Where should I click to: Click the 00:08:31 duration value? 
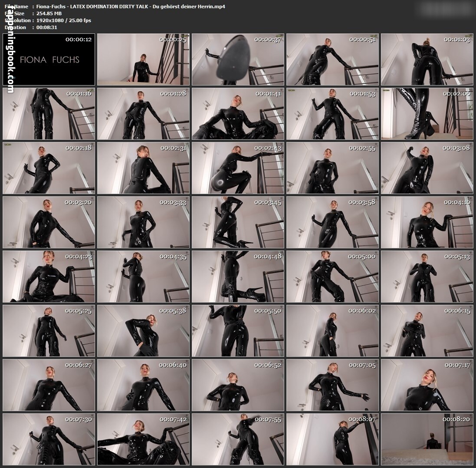47,27
